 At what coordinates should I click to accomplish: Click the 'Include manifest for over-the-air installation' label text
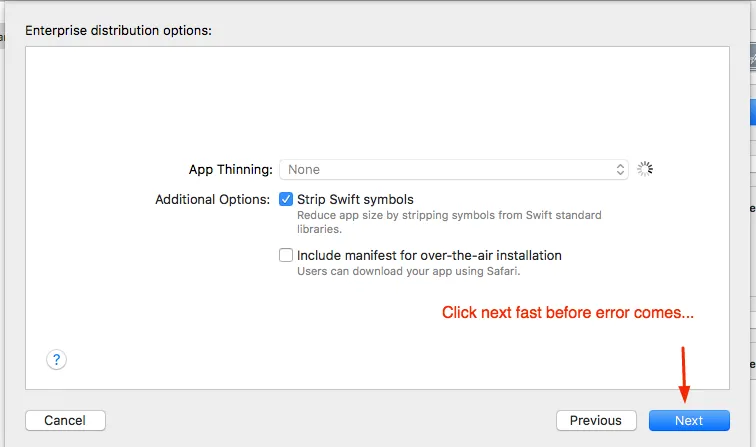[429, 255]
